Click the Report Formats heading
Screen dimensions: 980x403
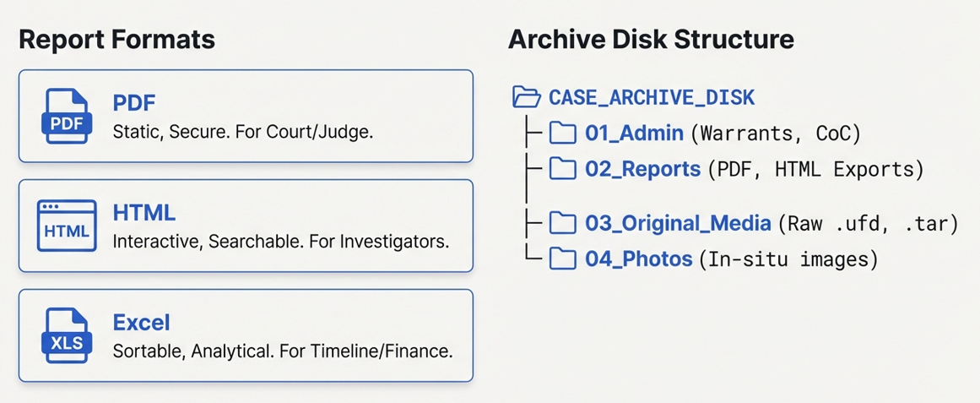[116, 39]
